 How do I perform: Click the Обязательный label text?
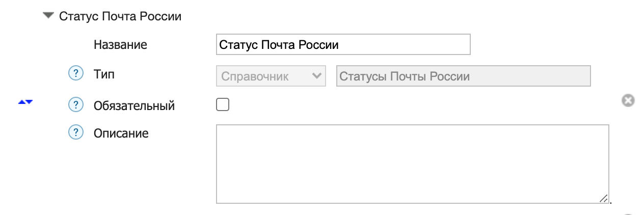coord(134,106)
